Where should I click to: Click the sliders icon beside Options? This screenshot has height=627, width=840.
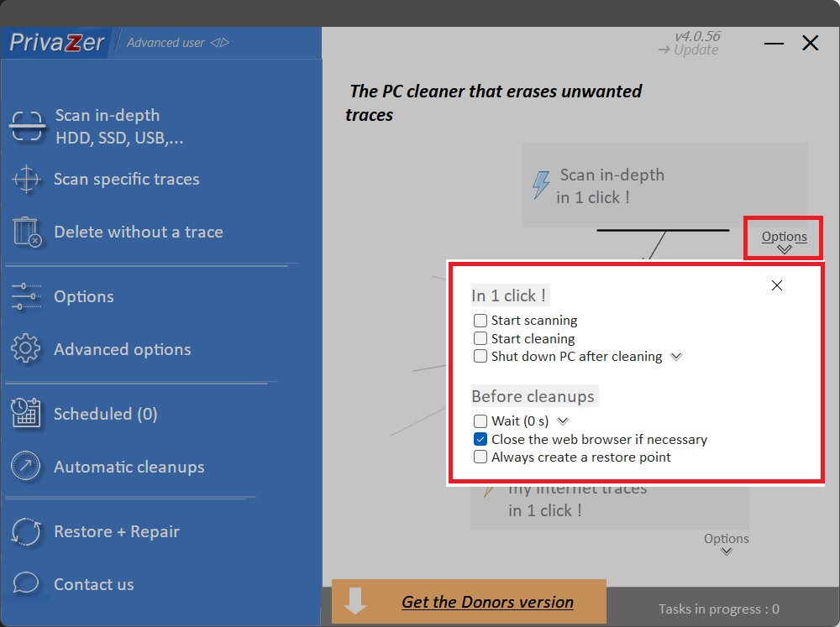point(26,296)
